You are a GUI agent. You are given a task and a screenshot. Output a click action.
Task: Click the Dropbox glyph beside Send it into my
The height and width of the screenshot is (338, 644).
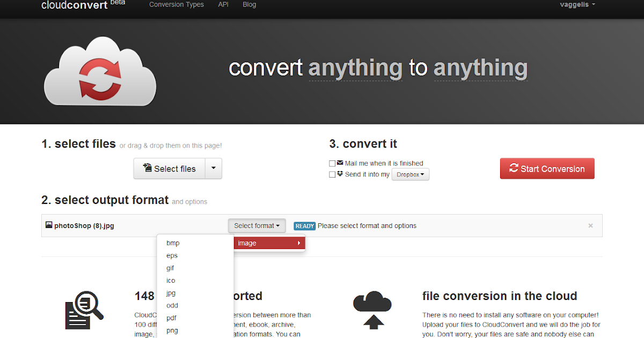tap(340, 174)
